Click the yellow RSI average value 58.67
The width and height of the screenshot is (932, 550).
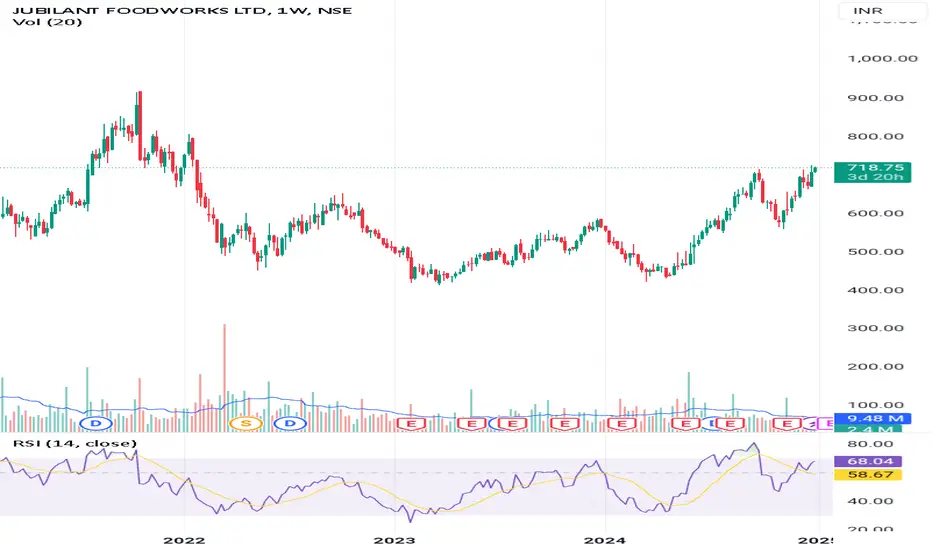click(868, 474)
